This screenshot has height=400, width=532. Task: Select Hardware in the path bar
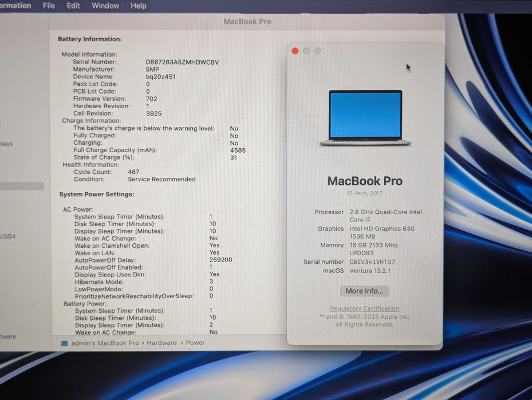click(x=162, y=343)
